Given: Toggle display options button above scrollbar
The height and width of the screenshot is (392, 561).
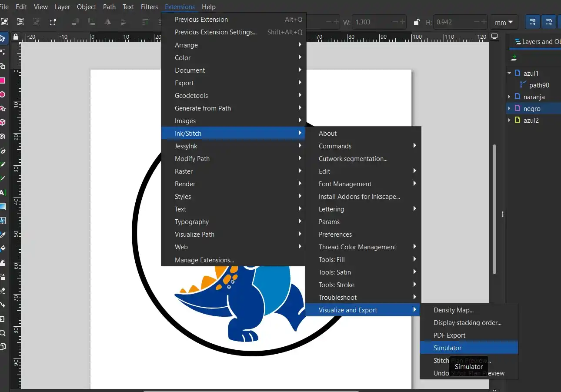Looking at the screenshot, I should [x=494, y=37].
